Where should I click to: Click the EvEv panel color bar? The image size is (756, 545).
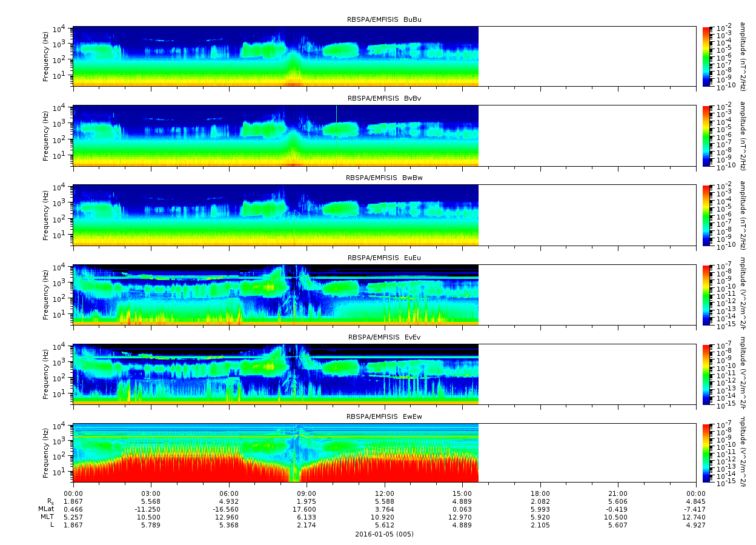point(706,373)
